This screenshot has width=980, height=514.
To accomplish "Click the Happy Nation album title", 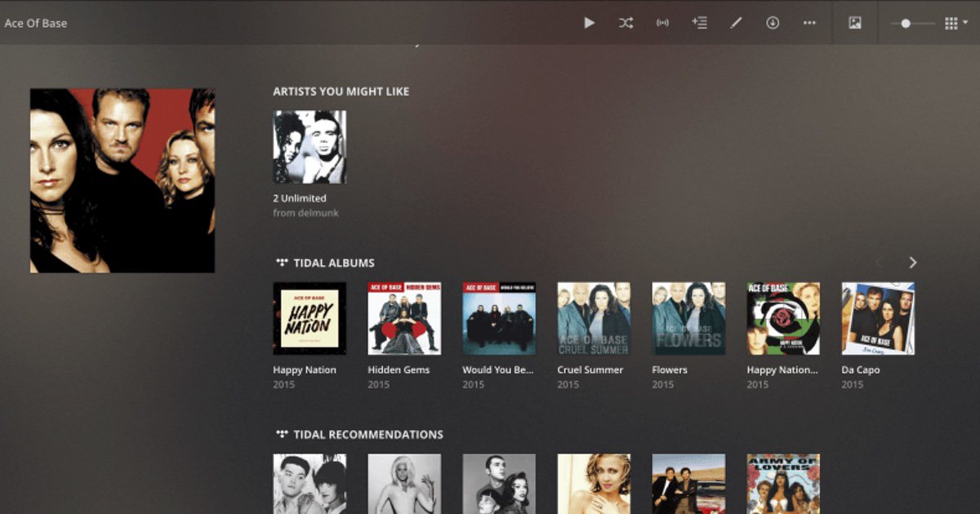I will click(x=305, y=370).
